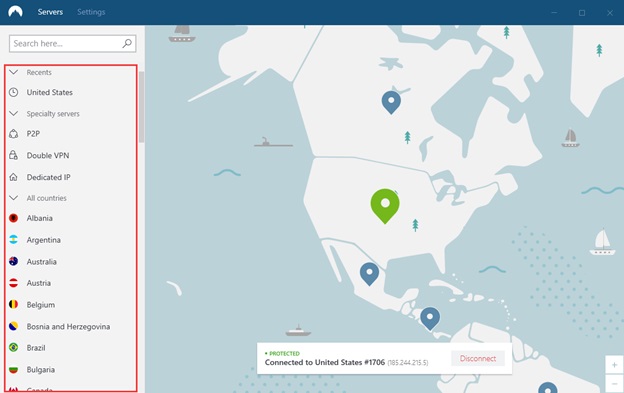The image size is (624, 393).
Task: Focus the Search here input field
Action: [72, 43]
